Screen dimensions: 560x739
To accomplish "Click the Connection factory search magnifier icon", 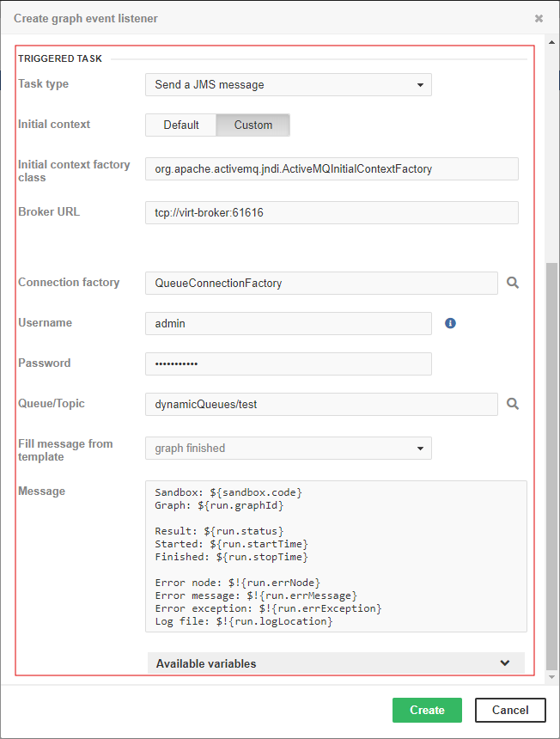I will click(512, 283).
